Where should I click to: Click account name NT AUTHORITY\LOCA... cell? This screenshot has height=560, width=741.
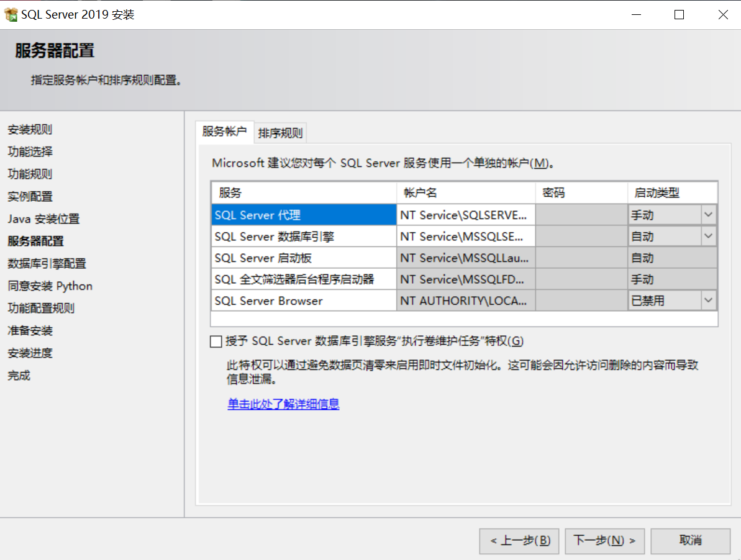(466, 300)
